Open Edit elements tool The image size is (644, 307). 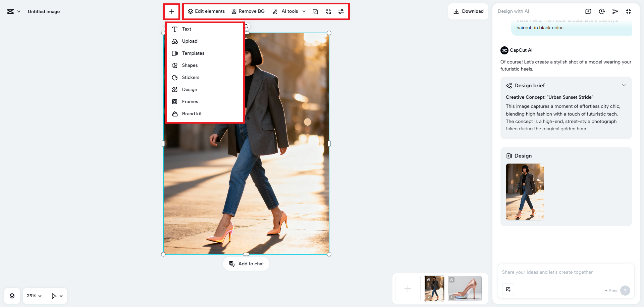coord(206,11)
